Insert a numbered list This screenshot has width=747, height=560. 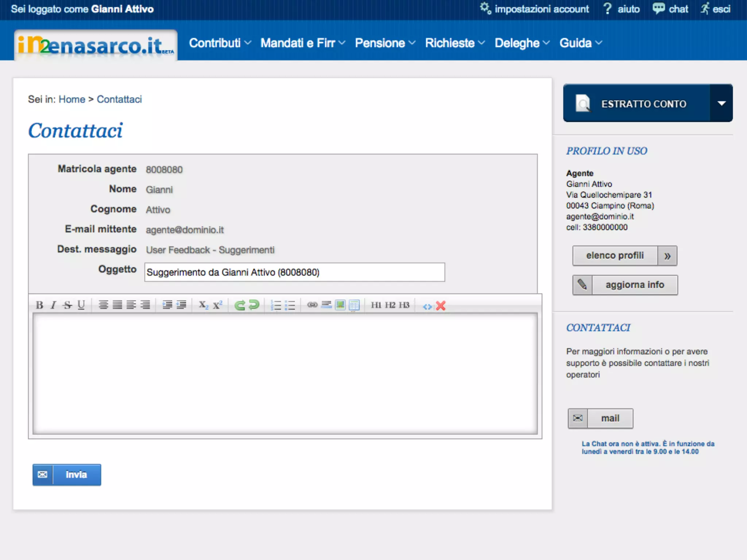click(276, 305)
